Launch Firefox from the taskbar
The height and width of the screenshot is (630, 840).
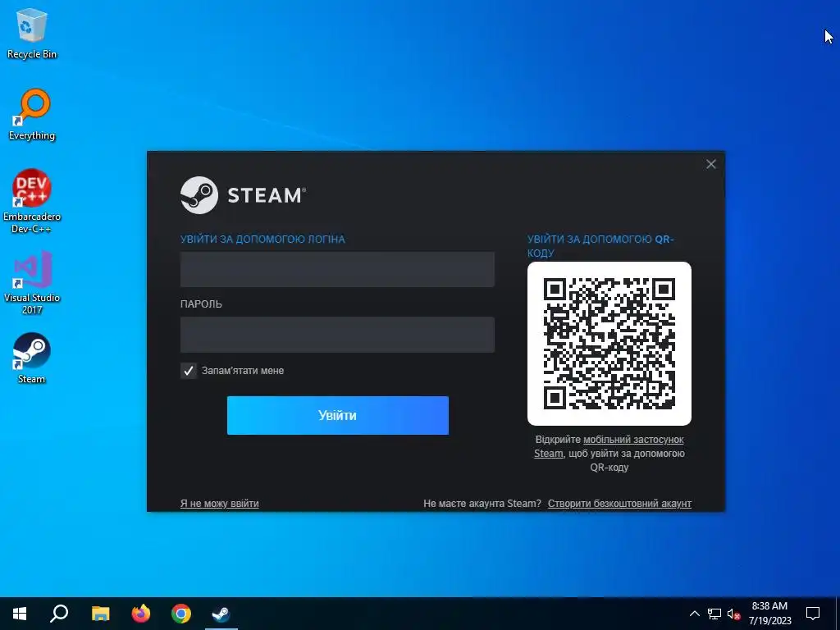tap(141, 614)
